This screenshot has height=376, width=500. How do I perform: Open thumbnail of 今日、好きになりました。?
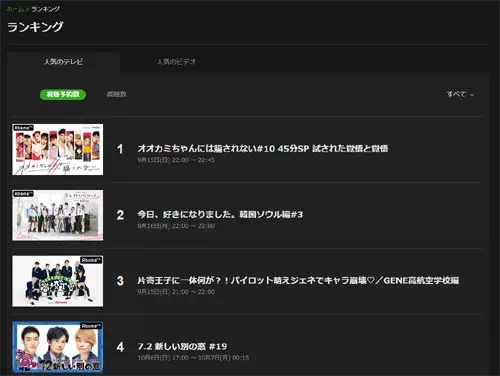58,215
